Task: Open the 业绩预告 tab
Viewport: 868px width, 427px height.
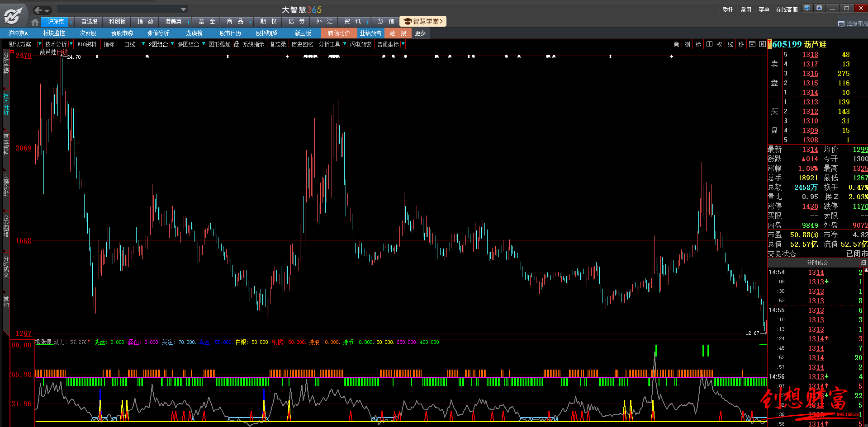Action: tap(370, 33)
